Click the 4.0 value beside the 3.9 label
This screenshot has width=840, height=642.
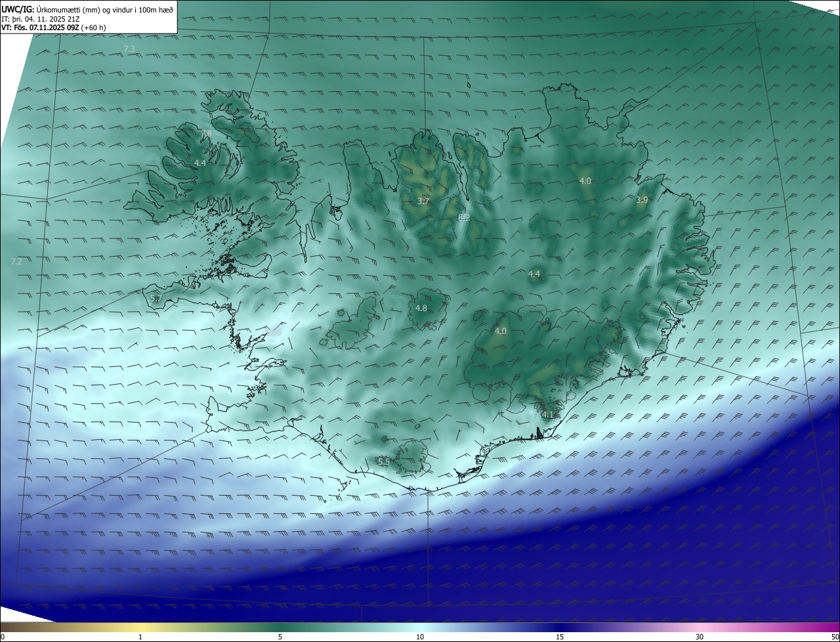[585, 181]
